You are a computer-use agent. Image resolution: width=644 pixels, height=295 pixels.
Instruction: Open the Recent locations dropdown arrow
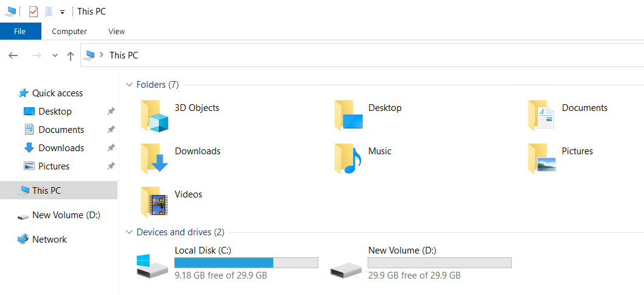(x=55, y=55)
